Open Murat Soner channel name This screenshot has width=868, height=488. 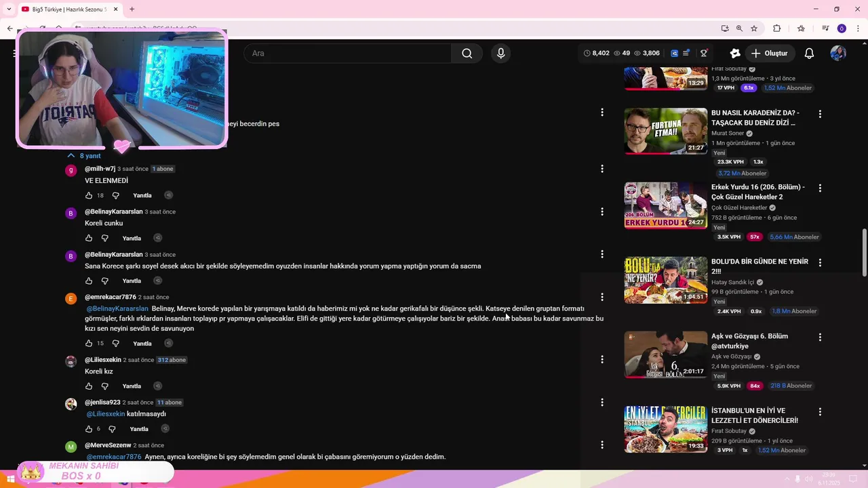click(728, 134)
